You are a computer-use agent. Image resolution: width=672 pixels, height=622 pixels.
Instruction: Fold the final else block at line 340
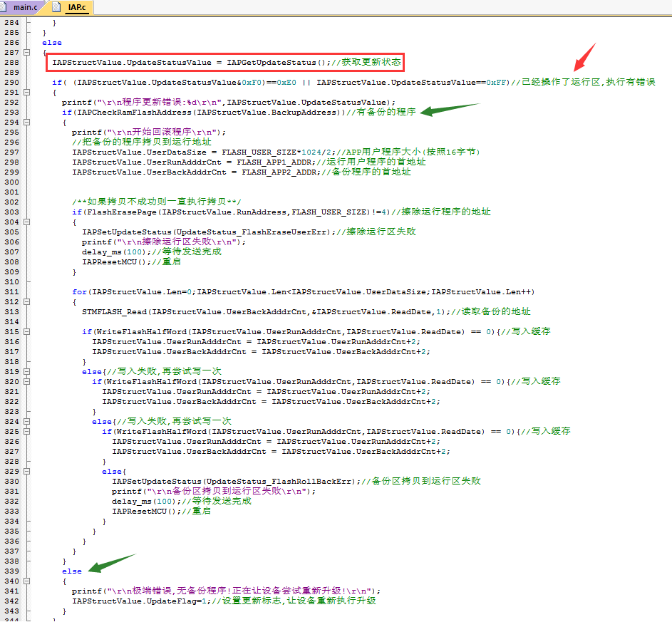(x=26, y=581)
